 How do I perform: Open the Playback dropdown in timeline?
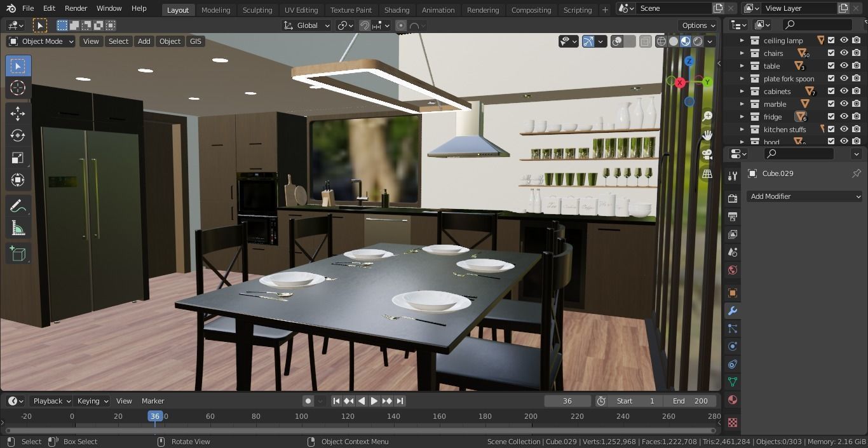coord(51,401)
